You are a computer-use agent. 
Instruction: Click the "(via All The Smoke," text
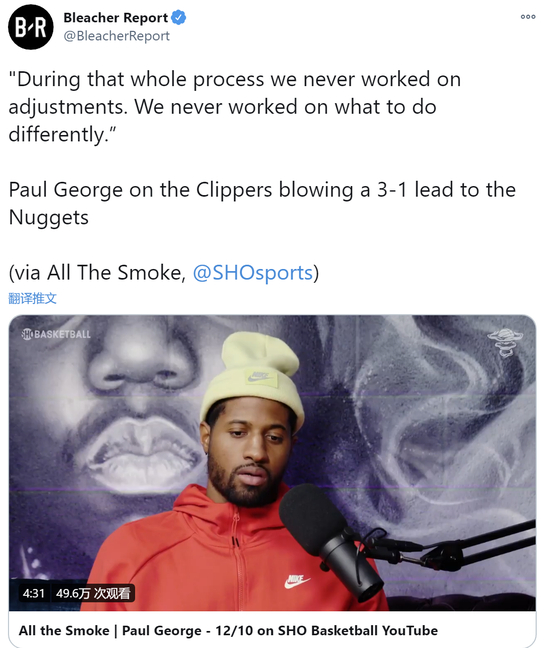(x=98, y=273)
